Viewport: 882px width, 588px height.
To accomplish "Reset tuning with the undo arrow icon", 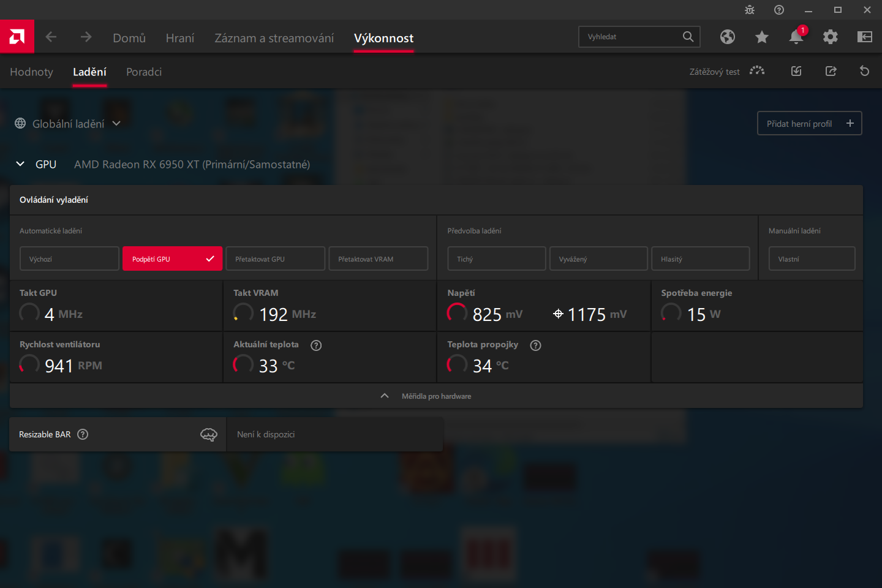I will (x=865, y=71).
